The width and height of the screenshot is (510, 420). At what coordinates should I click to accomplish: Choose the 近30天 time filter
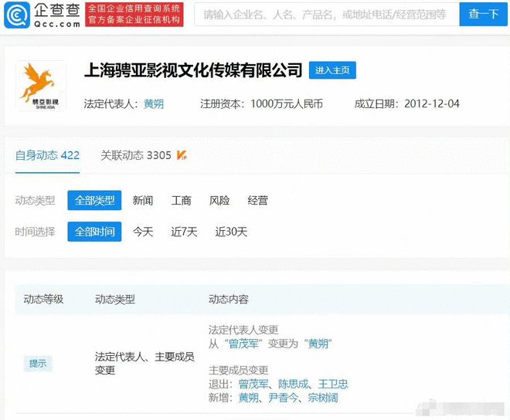tap(231, 232)
